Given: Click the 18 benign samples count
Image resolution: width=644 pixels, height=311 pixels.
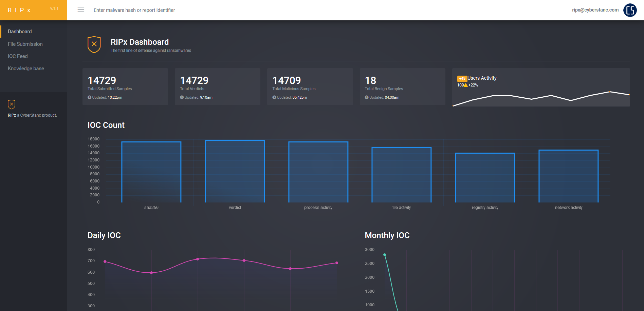Looking at the screenshot, I should coord(370,80).
